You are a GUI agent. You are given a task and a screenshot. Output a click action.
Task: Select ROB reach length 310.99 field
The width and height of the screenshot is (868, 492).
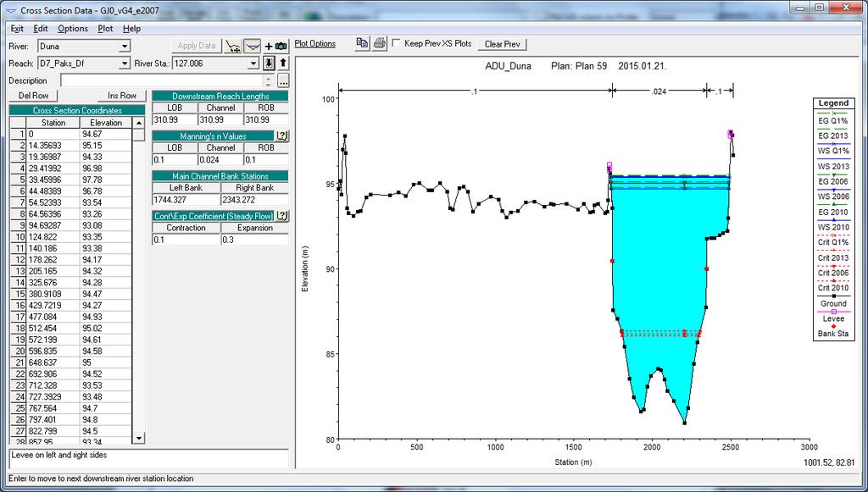click(x=265, y=119)
